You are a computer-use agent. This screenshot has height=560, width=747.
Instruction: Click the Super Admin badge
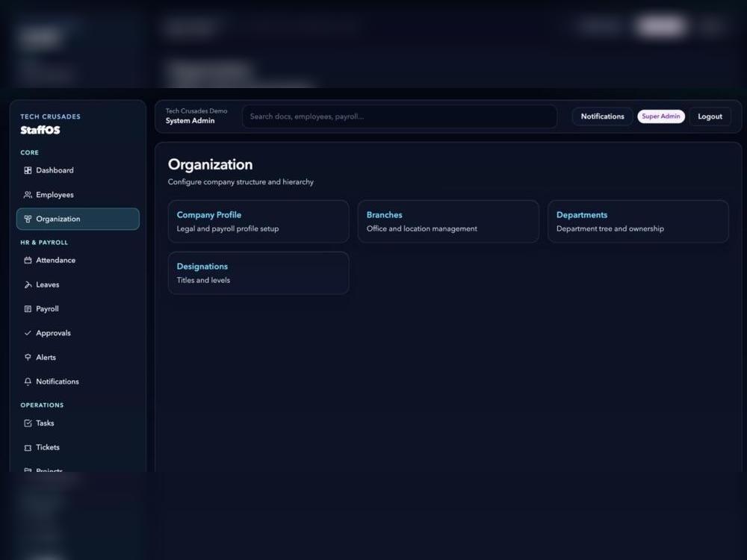tap(661, 116)
